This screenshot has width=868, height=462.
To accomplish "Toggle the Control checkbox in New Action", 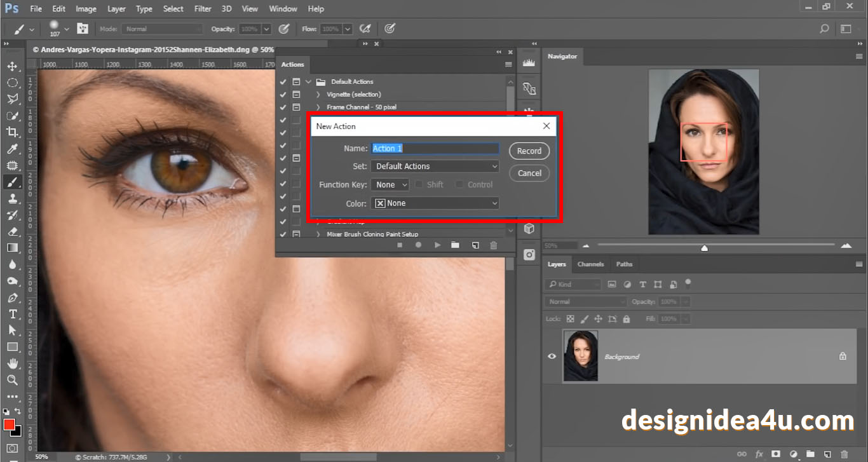I will pos(459,184).
